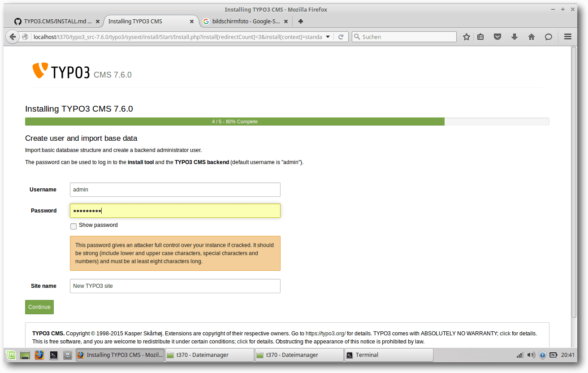Open file manager panel launcher
Viewport: 588px width, 373px height.
click(x=68, y=355)
